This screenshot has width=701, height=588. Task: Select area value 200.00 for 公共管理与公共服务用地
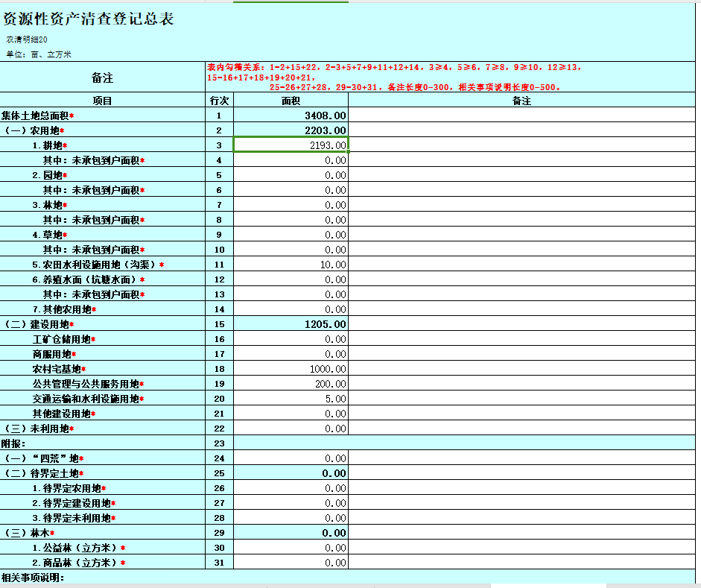click(x=291, y=384)
